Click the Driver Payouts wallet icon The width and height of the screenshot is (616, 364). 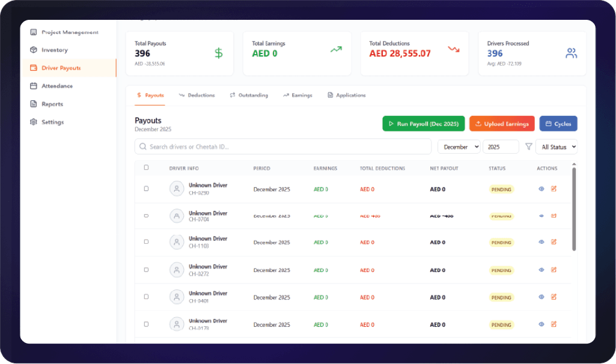34,68
